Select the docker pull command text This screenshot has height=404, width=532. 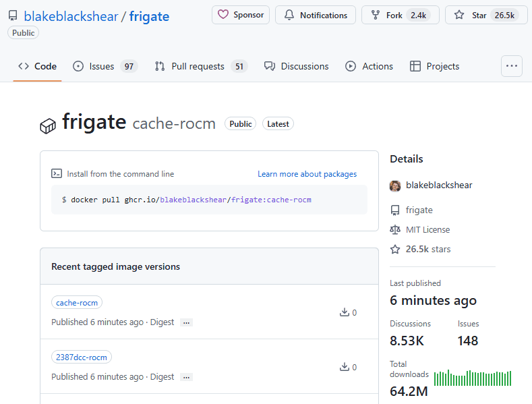pos(187,200)
